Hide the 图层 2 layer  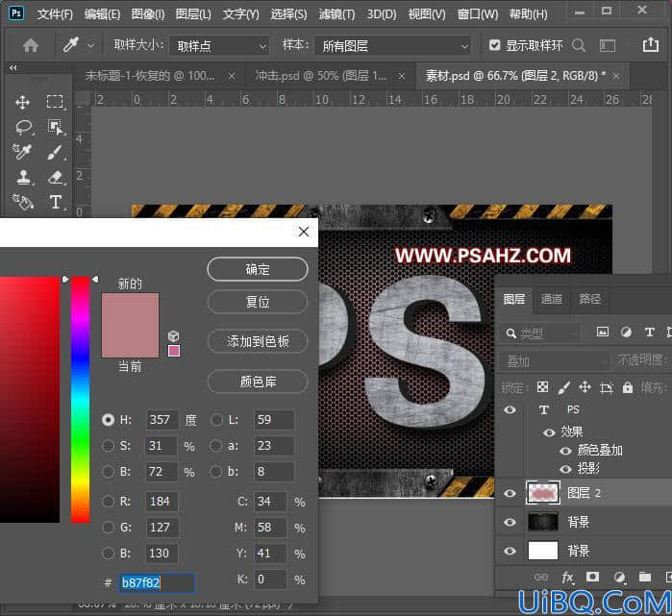tap(510, 493)
